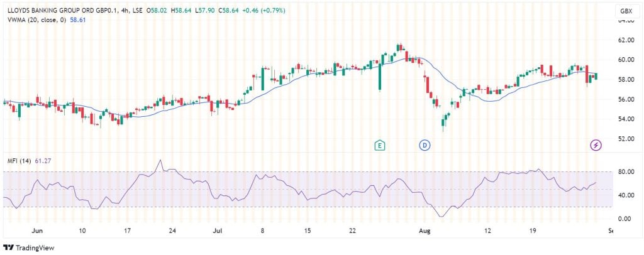Click the 58.00 price axis label
The width and height of the screenshot is (644, 255).
point(626,80)
